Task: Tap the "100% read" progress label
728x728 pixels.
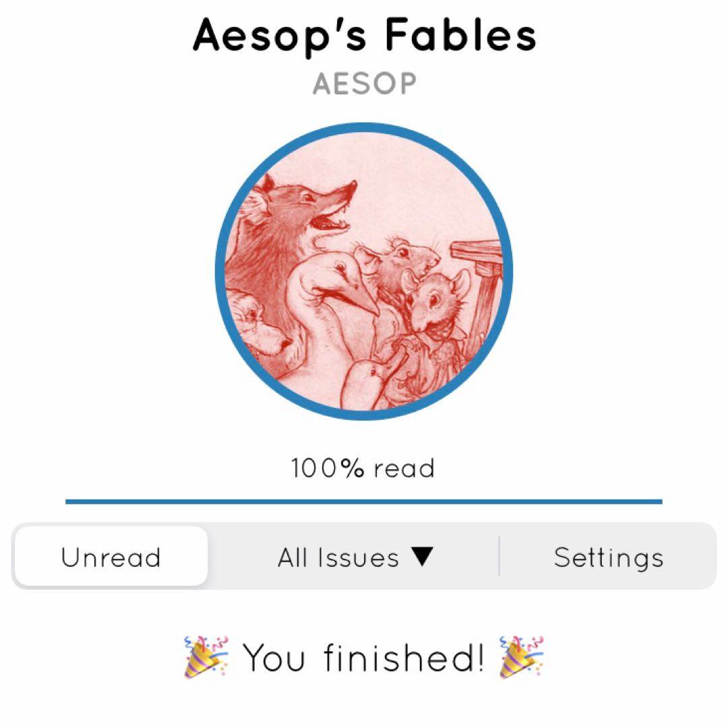Action: tap(364, 468)
